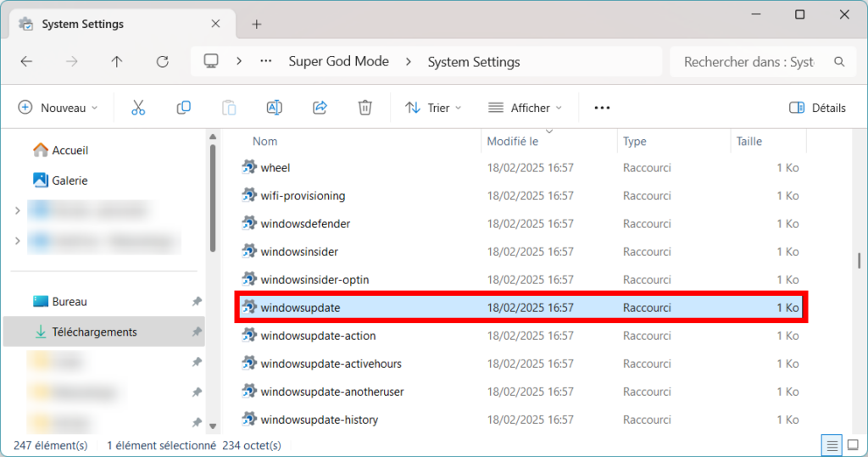Switch to details list view icon in status bar

[832, 445]
